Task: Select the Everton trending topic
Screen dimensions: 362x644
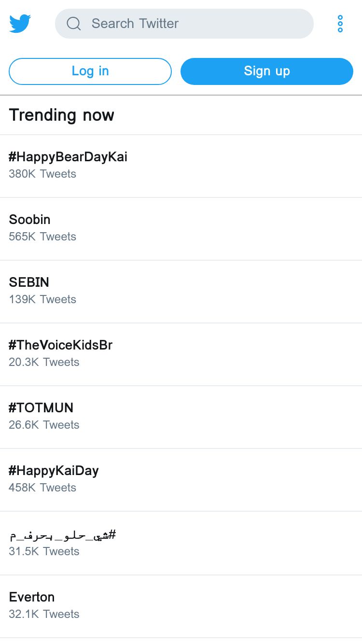Action: tap(32, 597)
